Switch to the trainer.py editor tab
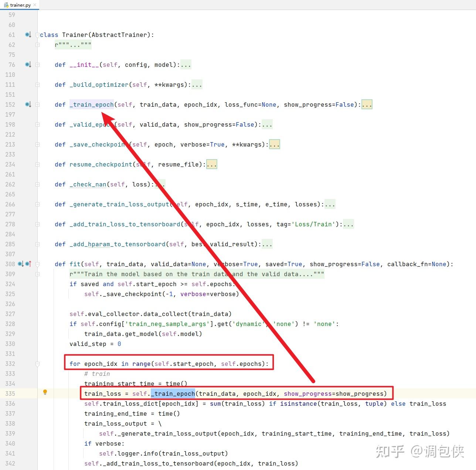The height and width of the screenshot is (470, 476). pos(19,5)
